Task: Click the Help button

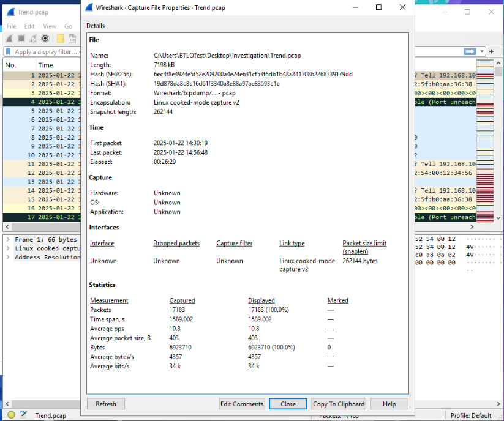Action: (389, 404)
